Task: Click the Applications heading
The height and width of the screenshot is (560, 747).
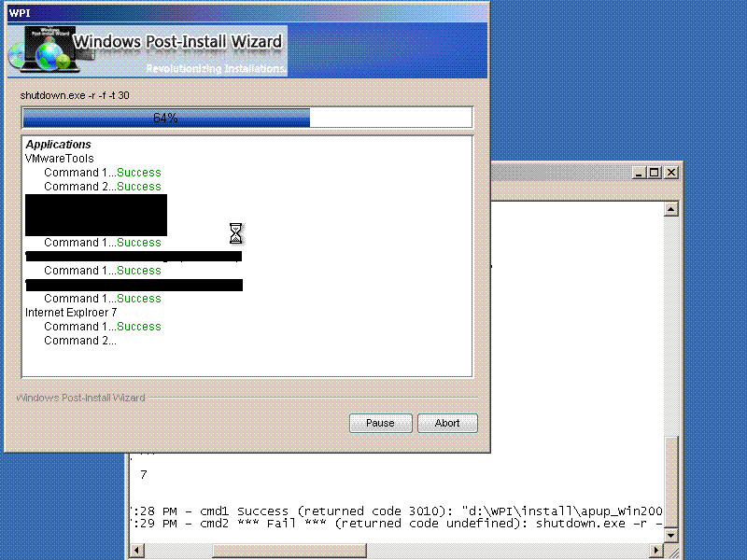Action: [x=58, y=145]
